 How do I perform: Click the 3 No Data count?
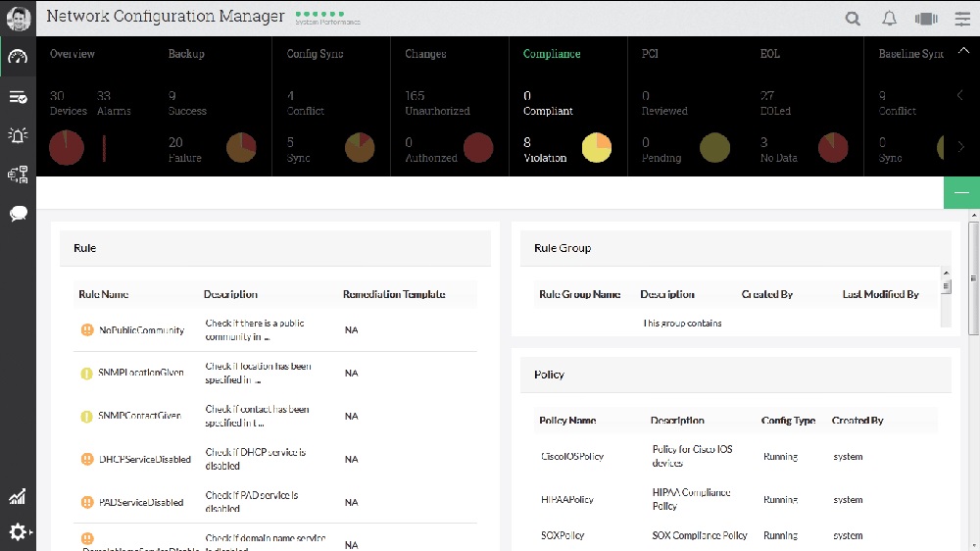778,150
